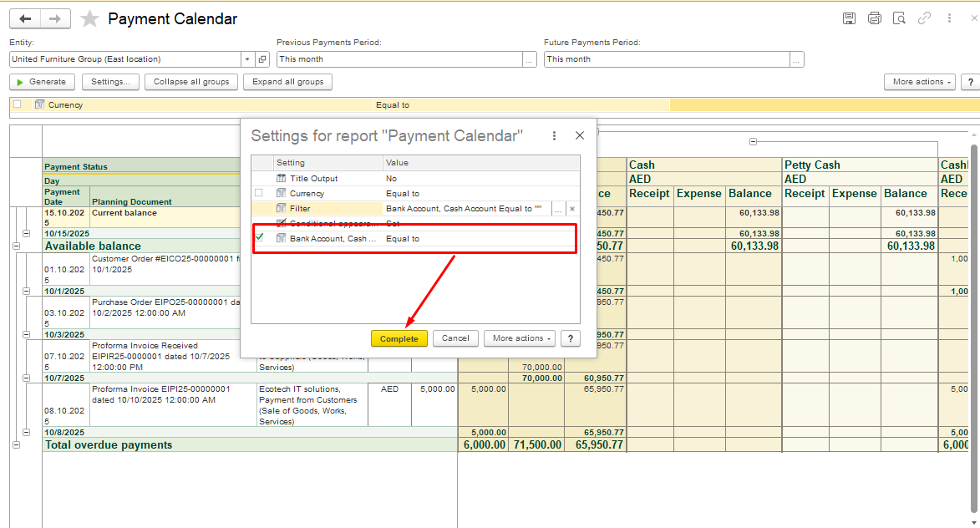Collapse the Available balance group
Screen dimensions: 980x528
point(16,246)
